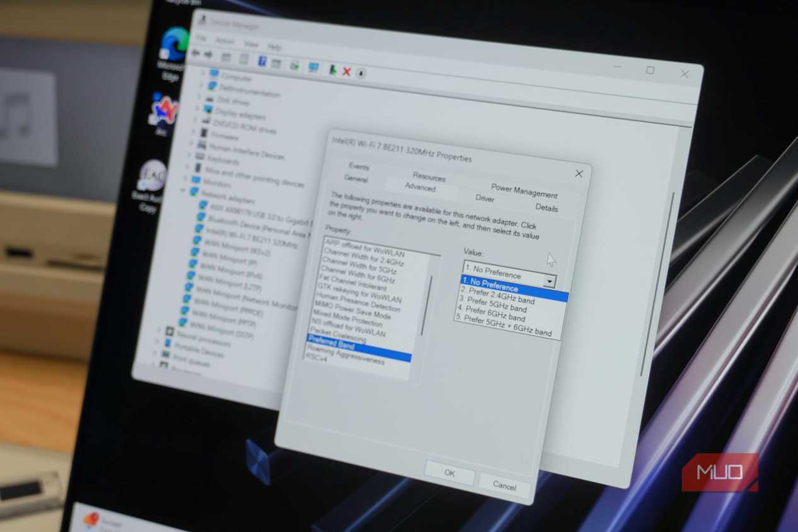Click the Print queues category icon
The image size is (798, 532).
click(x=165, y=355)
